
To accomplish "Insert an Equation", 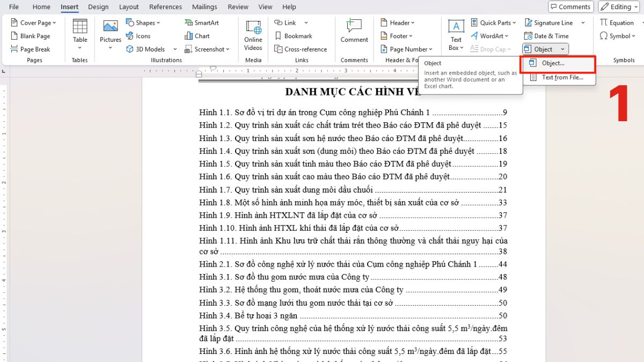I will click(617, 23).
